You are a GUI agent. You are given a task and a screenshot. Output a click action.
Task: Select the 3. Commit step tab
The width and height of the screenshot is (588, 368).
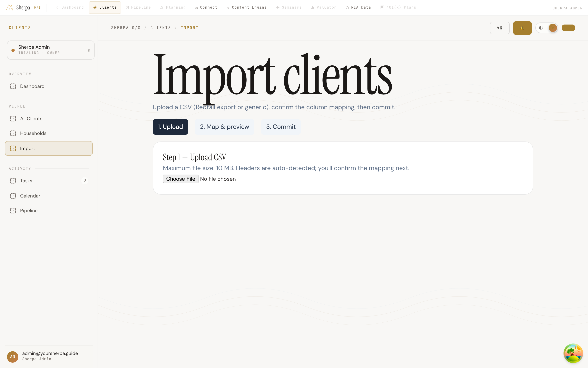pyautogui.click(x=281, y=127)
